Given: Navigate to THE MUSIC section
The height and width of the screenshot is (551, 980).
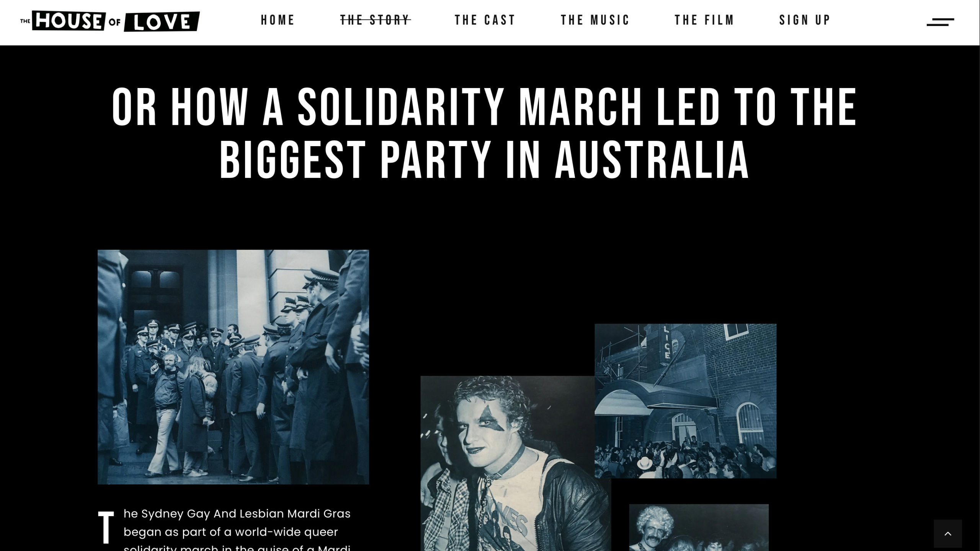Looking at the screenshot, I should (595, 20).
